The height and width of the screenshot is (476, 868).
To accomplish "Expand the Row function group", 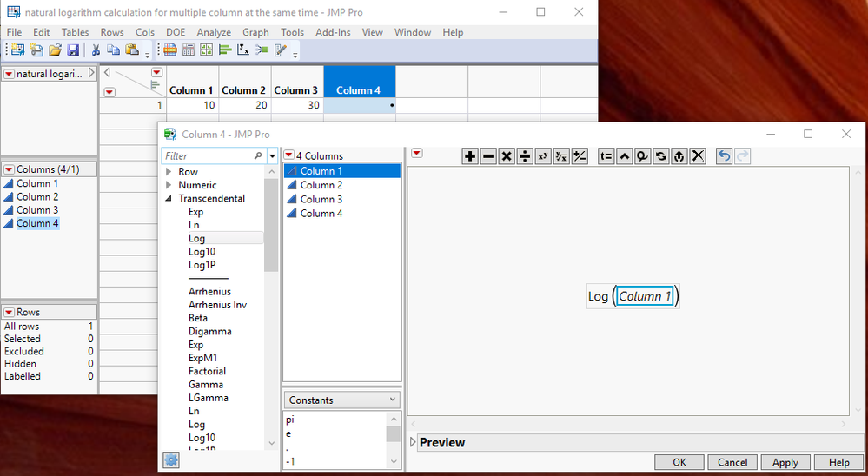I will click(x=169, y=172).
